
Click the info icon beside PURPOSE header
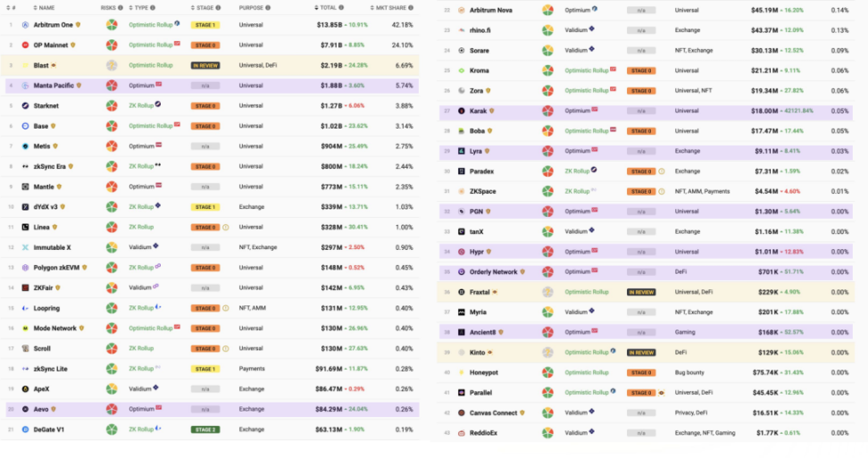[267, 7]
